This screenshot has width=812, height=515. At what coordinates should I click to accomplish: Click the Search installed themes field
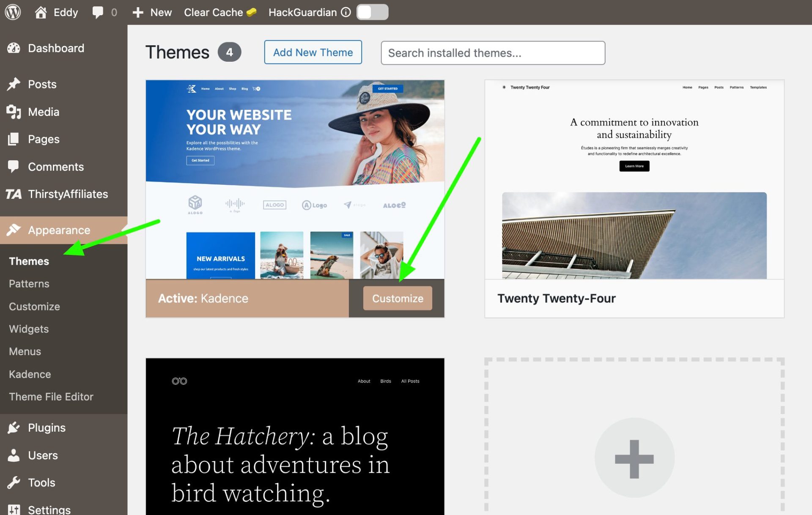(x=492, y=53)
